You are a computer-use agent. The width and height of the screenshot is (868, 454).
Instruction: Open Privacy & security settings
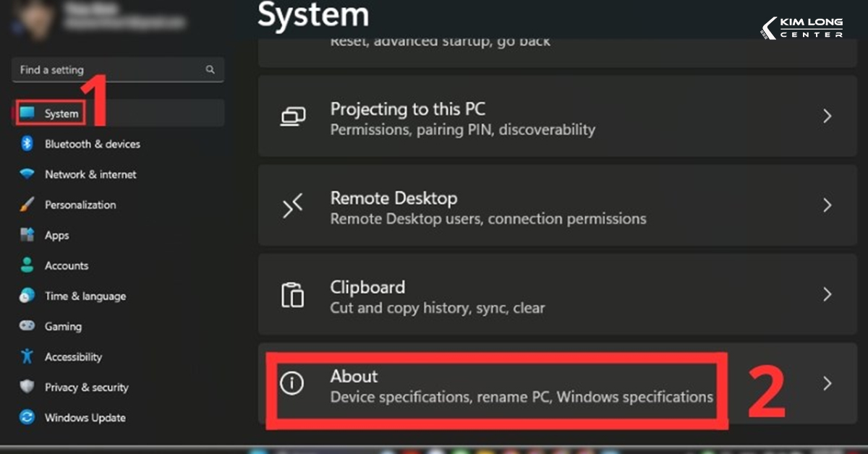click(x=85, y=387)
